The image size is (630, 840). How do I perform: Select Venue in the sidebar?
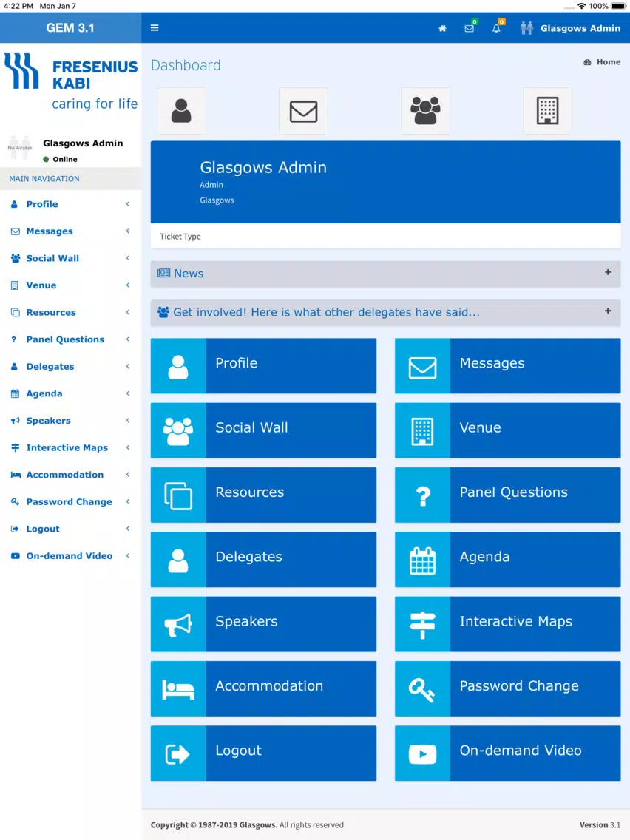coord(71,285)
